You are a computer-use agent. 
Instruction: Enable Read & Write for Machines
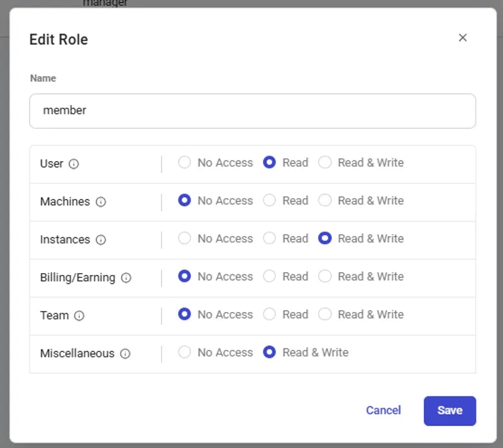coord(324,201)
